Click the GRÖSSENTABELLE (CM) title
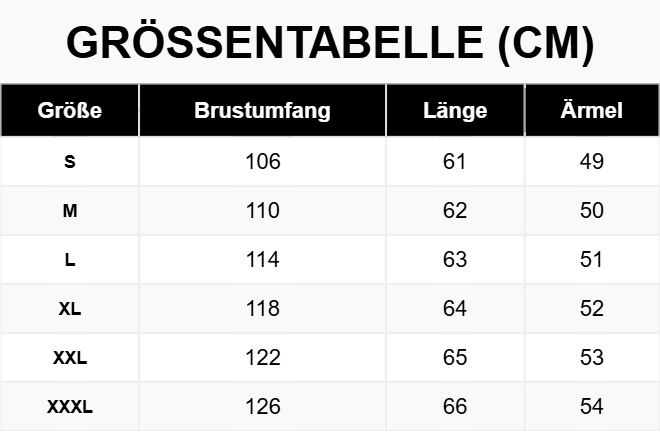This screenshot has height=432, width=660. pyautogui.click(x=330, y=42)
